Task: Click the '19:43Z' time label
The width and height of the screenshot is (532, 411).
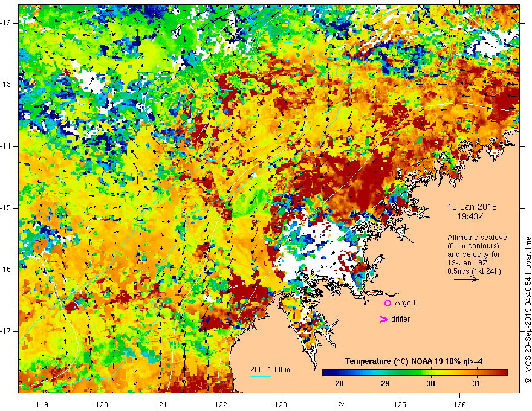Action: pyautogui.click(x=470, y=216)
